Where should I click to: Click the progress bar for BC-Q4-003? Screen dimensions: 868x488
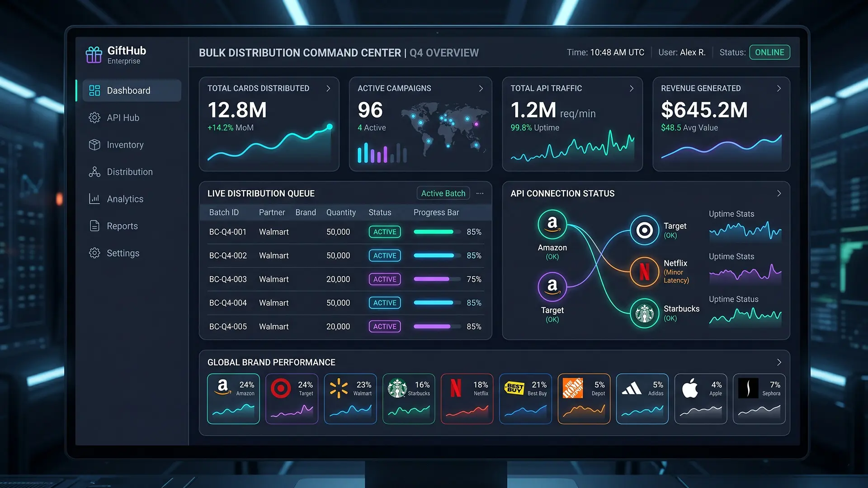click(x=437, y=279)
